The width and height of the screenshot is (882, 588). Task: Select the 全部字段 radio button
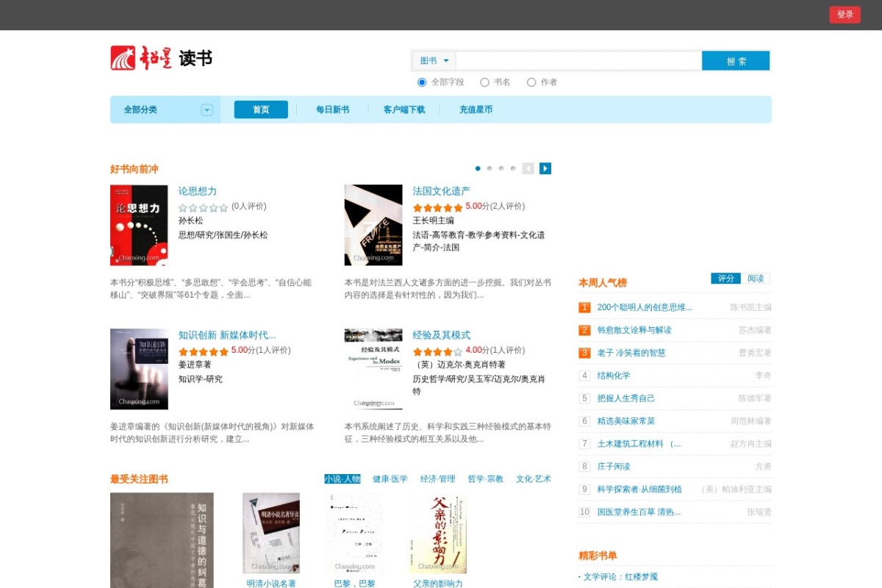tap(422, 82)
